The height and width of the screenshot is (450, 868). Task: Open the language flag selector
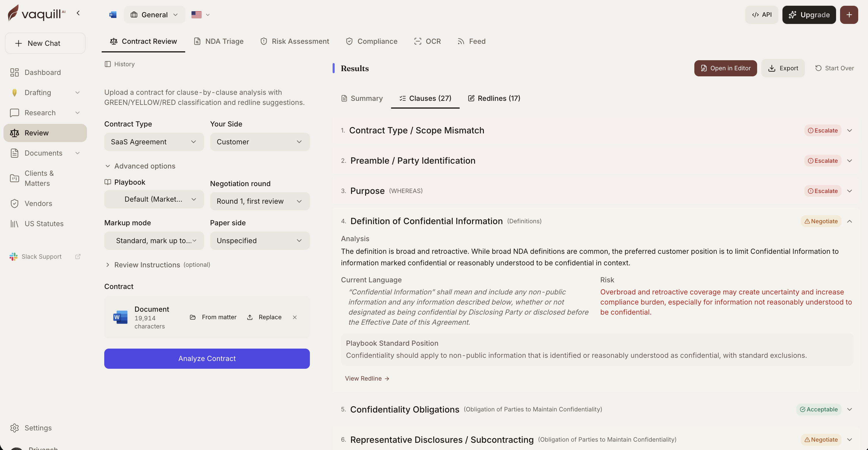[200, 14]
